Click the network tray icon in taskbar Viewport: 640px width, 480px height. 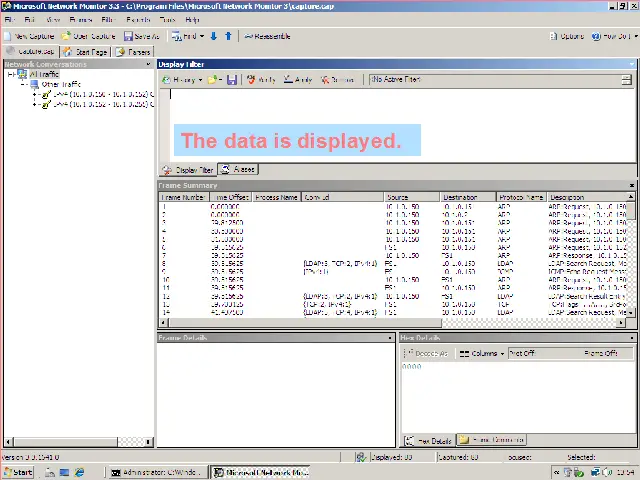(x=596, y=472)
